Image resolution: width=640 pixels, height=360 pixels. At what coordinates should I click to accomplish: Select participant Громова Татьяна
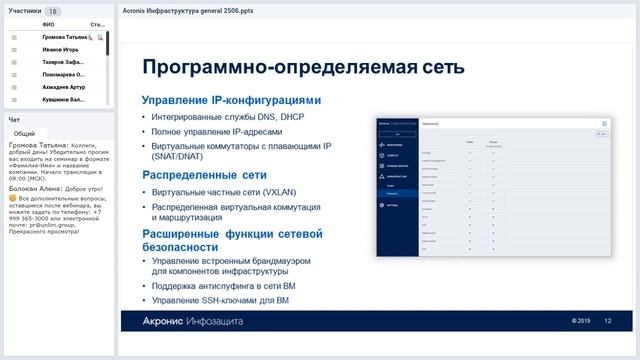pyautogui.click(x=65, y=37)
